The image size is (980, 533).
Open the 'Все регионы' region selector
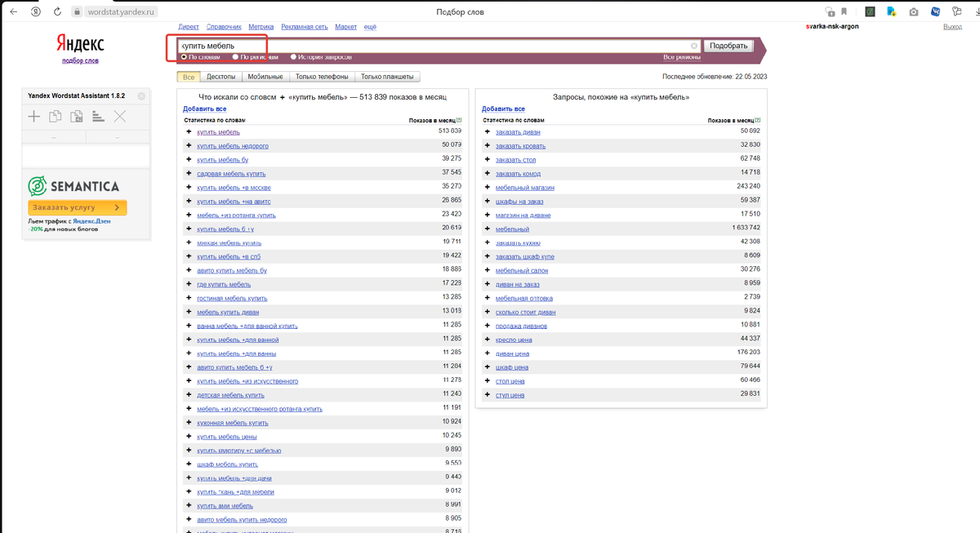[x=682, y=57]
